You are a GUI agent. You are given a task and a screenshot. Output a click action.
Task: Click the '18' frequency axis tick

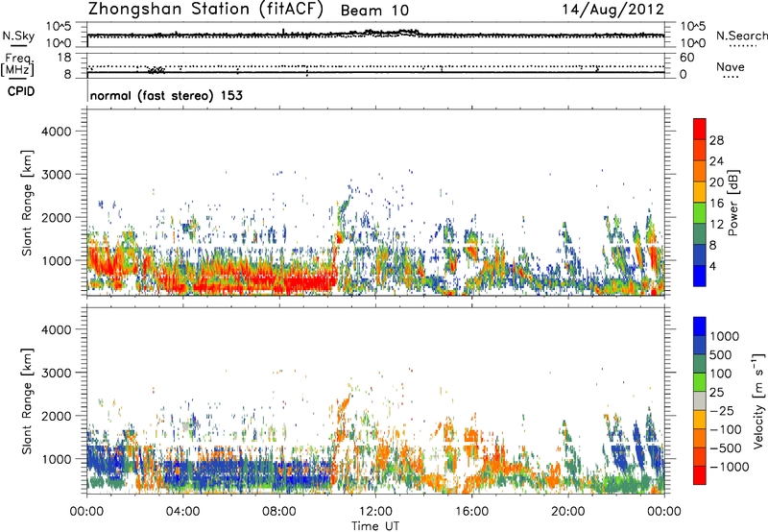click(64, 57)
